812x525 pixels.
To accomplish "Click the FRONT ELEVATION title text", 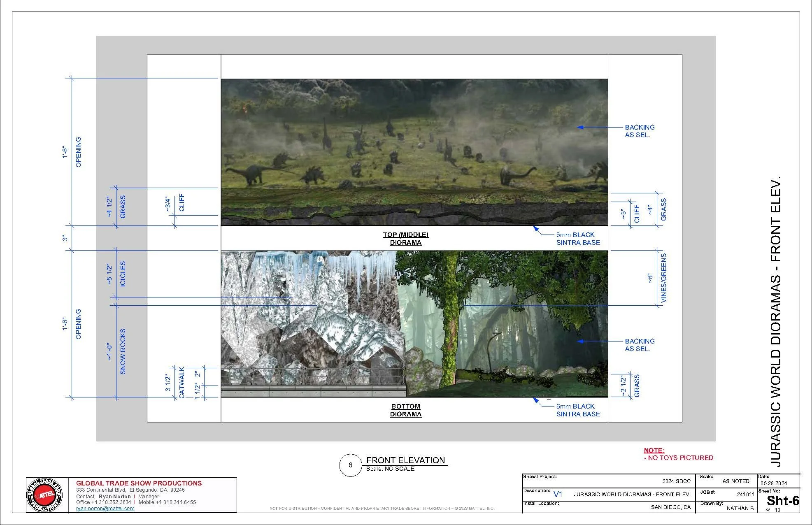I will pos(406,461).
